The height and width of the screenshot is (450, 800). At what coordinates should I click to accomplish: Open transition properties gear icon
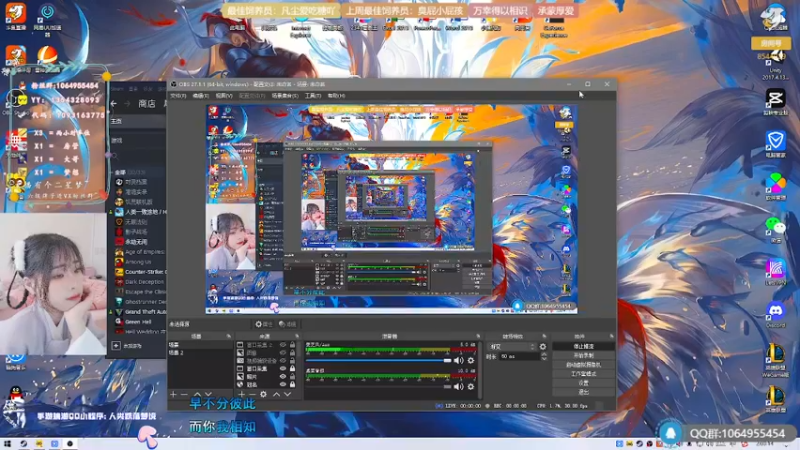[543, 347]
